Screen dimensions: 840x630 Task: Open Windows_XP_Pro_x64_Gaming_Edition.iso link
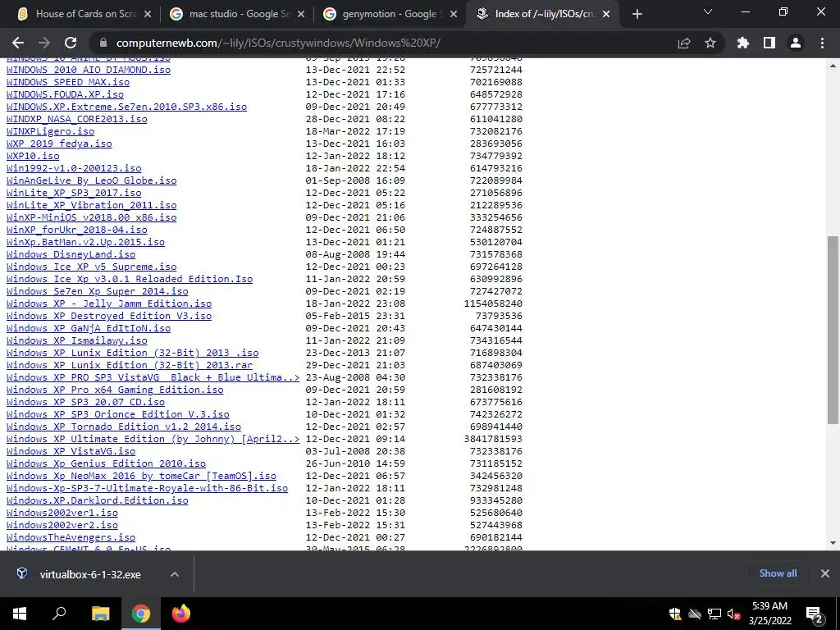coord(115,390)
